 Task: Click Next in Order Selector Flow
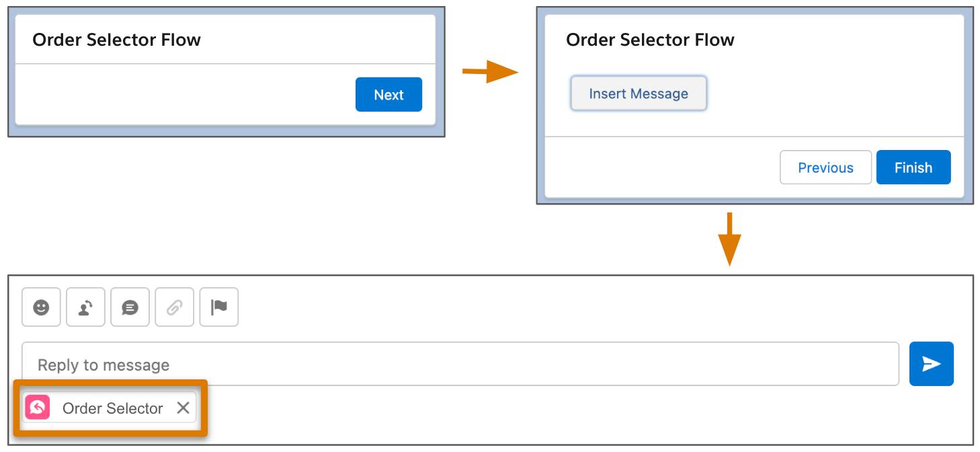coord(389,95)
